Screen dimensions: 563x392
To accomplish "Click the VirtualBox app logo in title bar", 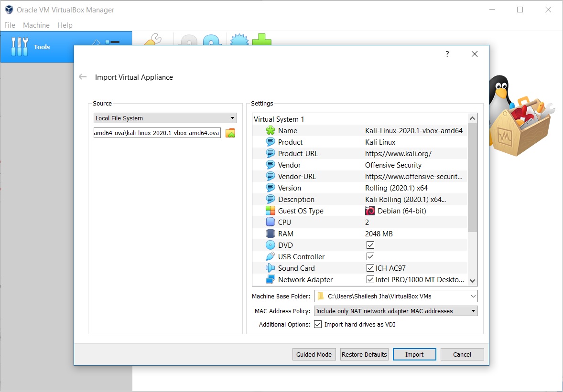I will point(9,10).
